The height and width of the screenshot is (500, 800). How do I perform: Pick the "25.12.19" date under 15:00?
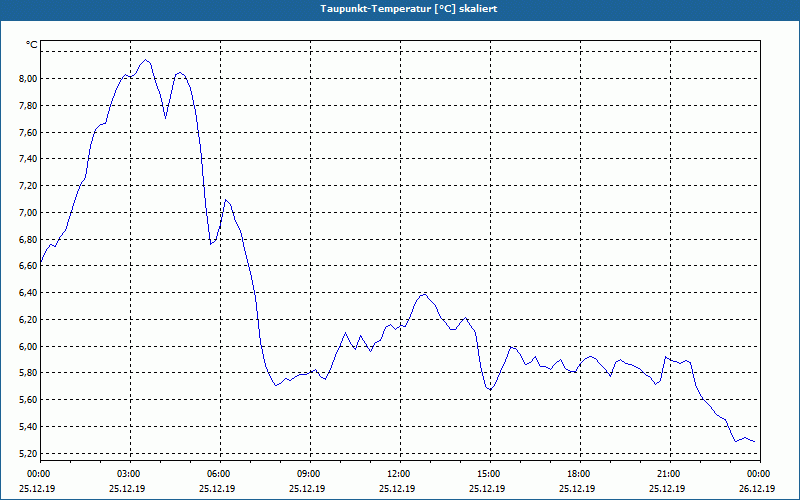pos(487,488)
